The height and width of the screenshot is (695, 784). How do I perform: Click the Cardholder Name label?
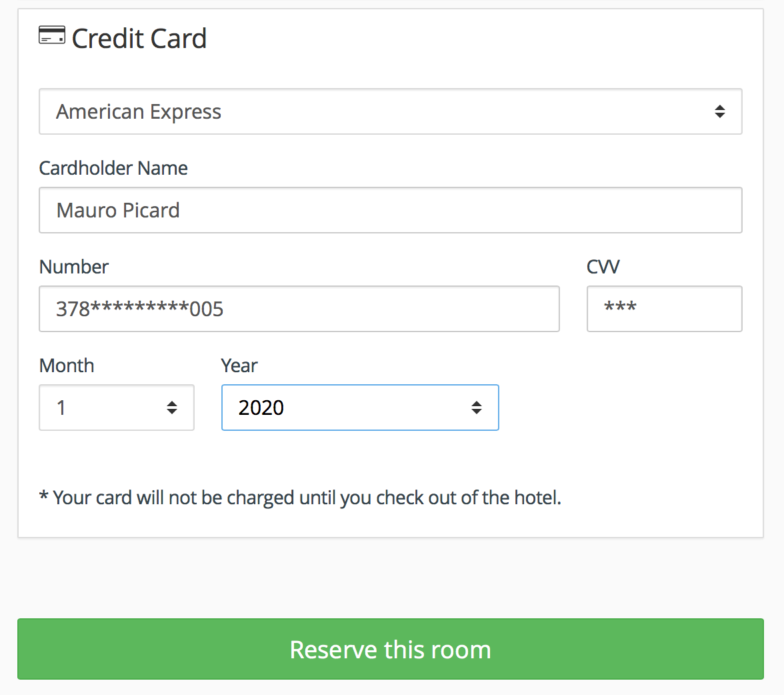coord(113,168)
